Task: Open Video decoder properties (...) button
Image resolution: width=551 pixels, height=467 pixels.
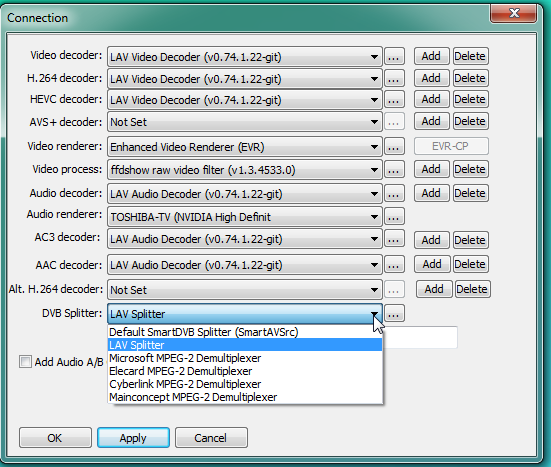Action: pyautogui.click(x=394, y=56)
